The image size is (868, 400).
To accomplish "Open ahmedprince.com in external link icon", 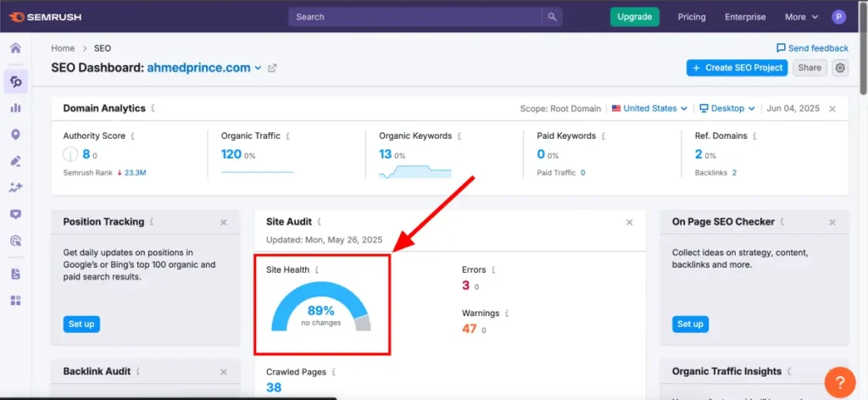I will coord(272,68).
